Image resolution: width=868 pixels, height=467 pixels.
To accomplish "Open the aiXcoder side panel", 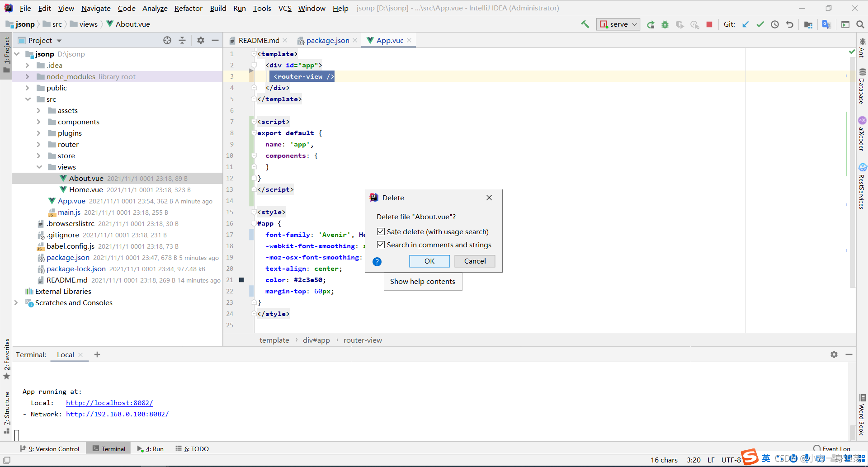I will pos(862,134).
